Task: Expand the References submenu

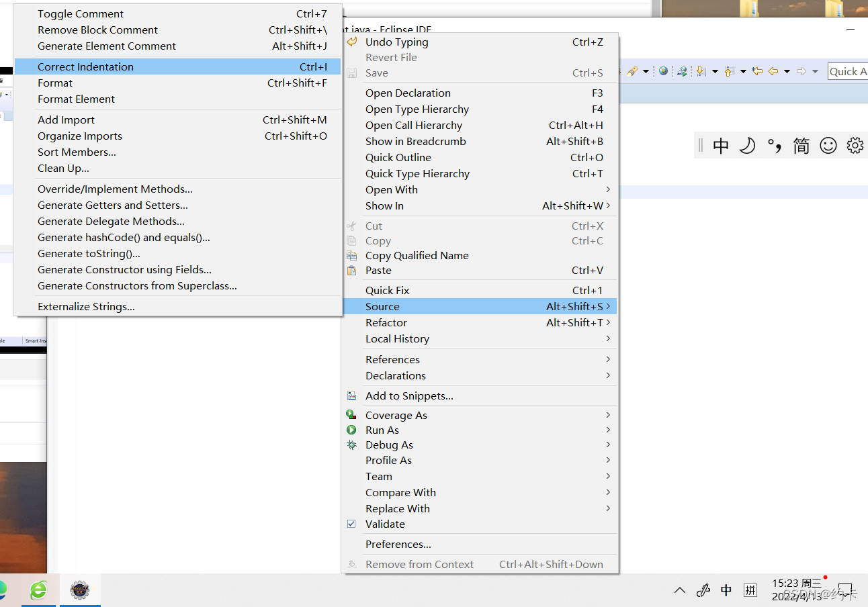Action: 479,360
